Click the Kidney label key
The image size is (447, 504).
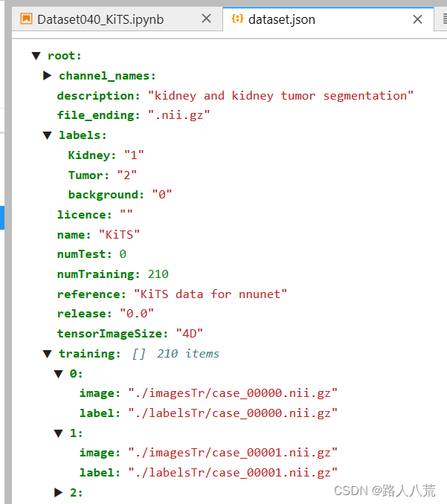pos(92,155)
